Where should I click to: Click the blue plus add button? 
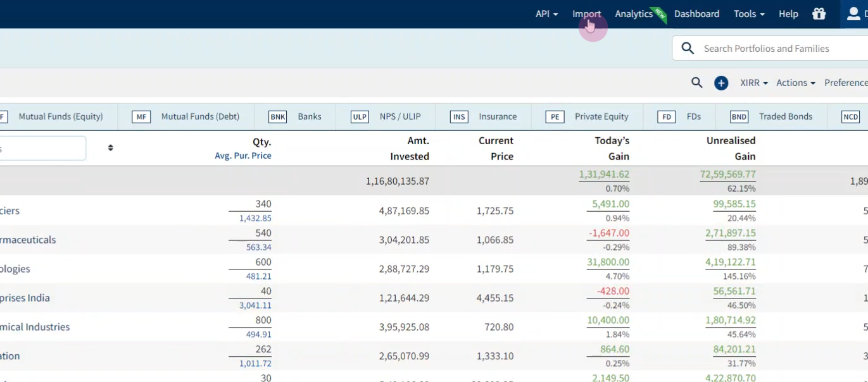pos(721,83)
